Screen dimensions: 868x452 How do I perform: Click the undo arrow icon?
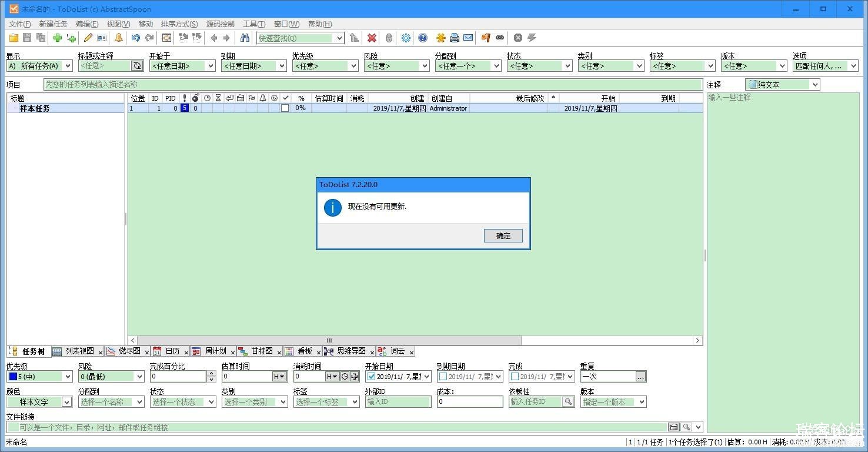(136, 38)
